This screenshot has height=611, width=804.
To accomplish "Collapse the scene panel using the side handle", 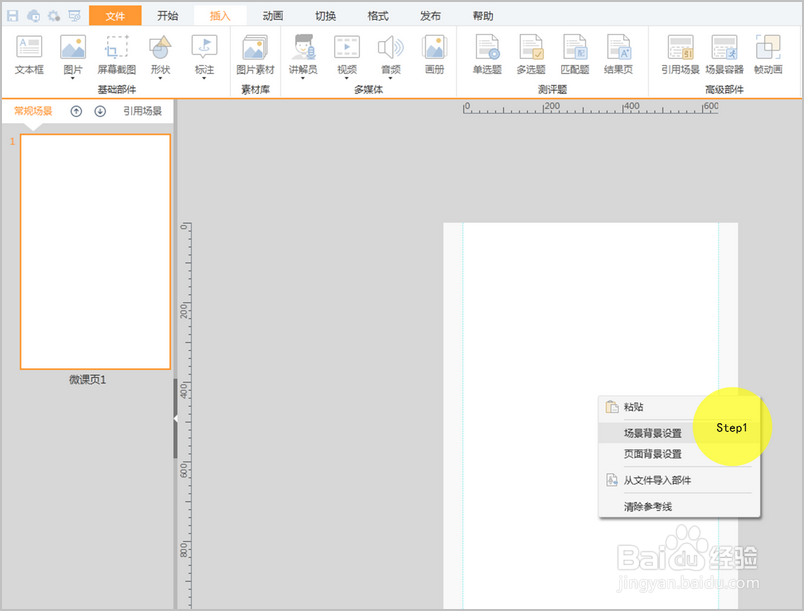I will tap(175, 419).
